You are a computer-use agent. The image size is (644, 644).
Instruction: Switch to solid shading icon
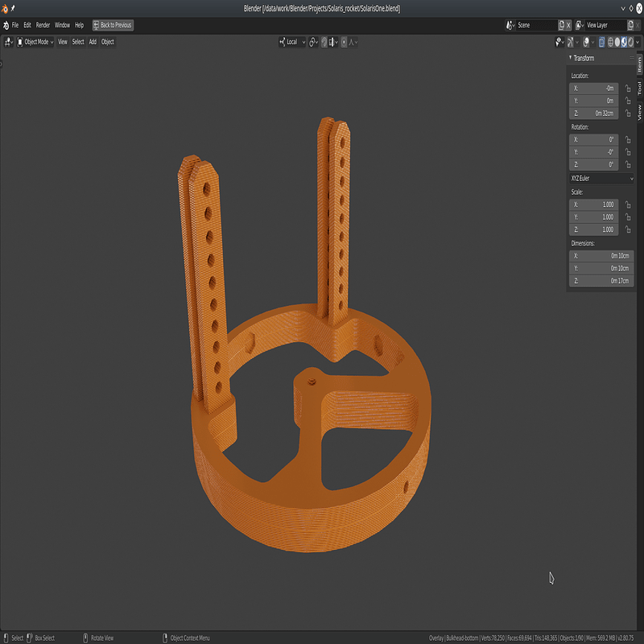point(617,42)
